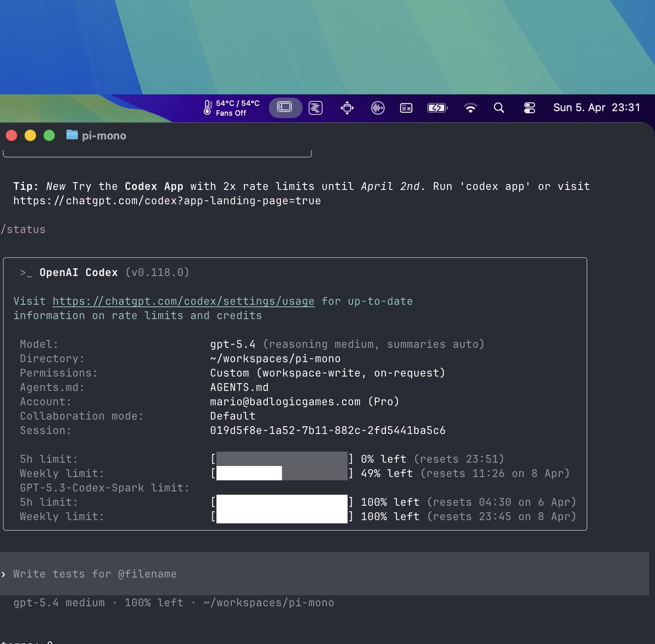655x644 pixels.
Task: Click the date and time Sun 5. Apr 23:31
Action: pyautogui.click(x=597, y=108)
